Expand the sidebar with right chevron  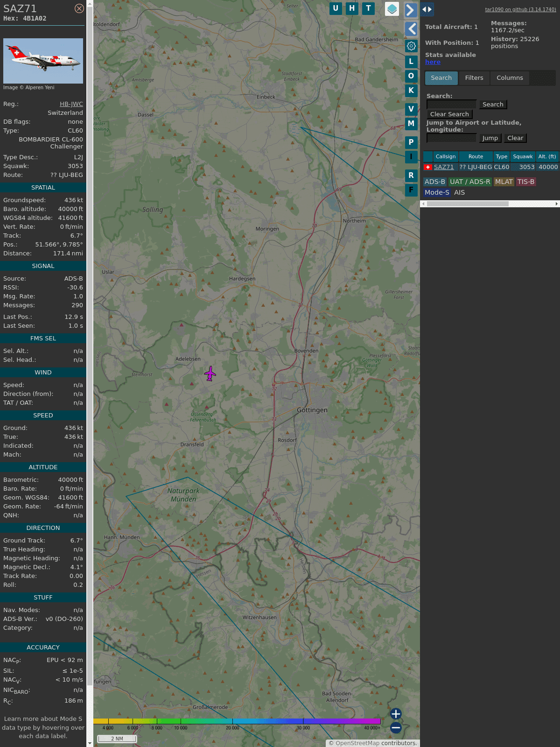click(x=411, y=10)
